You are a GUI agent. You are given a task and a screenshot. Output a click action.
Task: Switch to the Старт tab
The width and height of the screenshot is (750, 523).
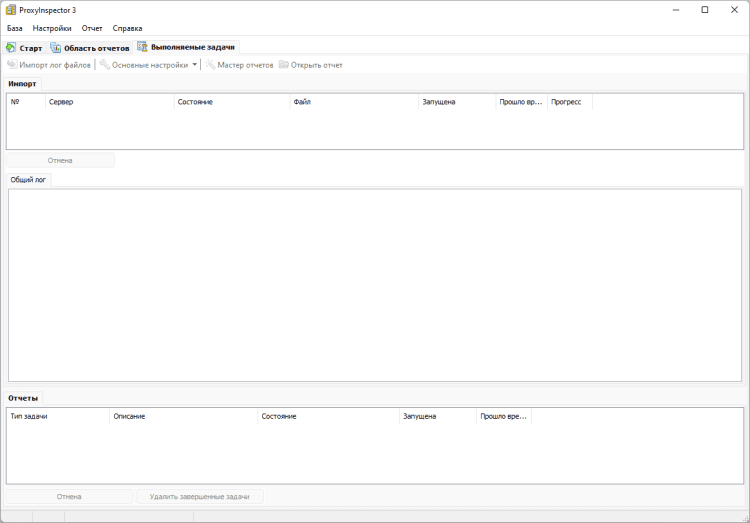[x=24, y=48]
